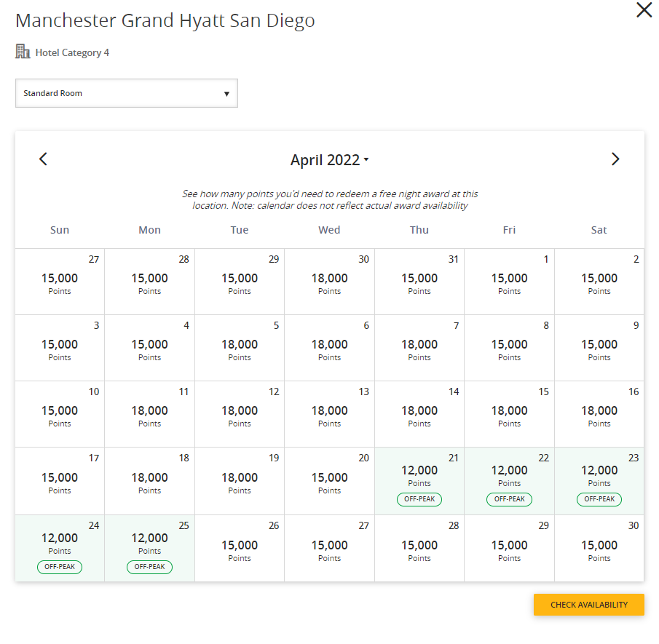Screen dimensions: 659x644
Task: Select April 19 date cell
Action: point(240,481)
